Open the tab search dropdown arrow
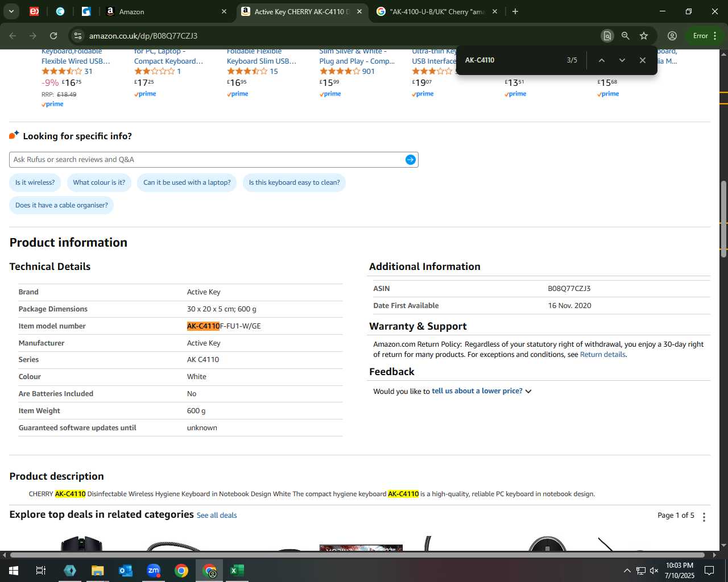The height and width of the screenshot is (582, 728). pyautogui.click(x=11, y=11)
